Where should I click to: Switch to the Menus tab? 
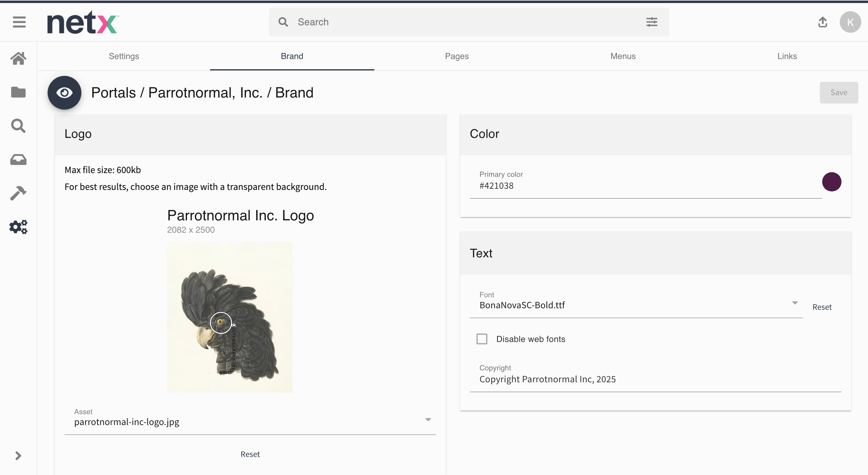pyautogui.click(x=623, y=56)
